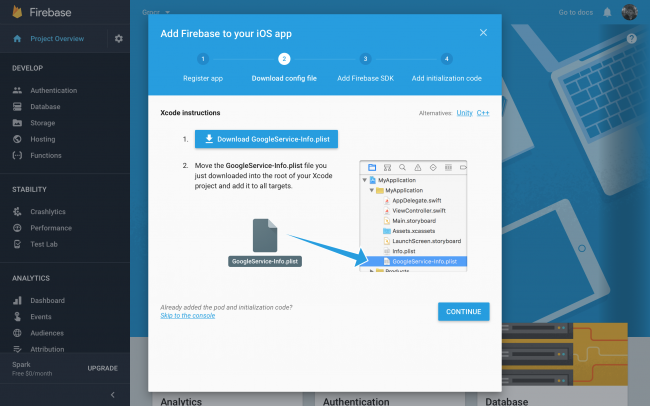
Task: Open Go to docs link
Action: click(x=575, y=12)
